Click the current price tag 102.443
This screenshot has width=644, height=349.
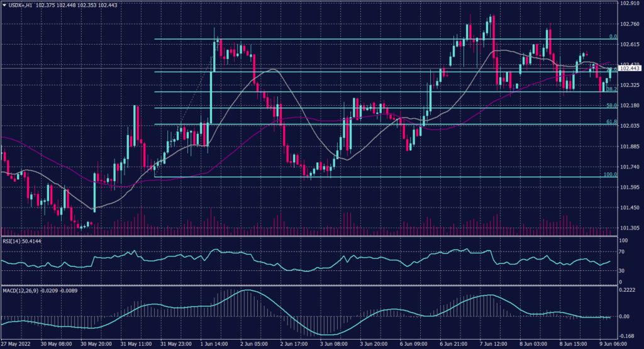[x=630, y=68]
